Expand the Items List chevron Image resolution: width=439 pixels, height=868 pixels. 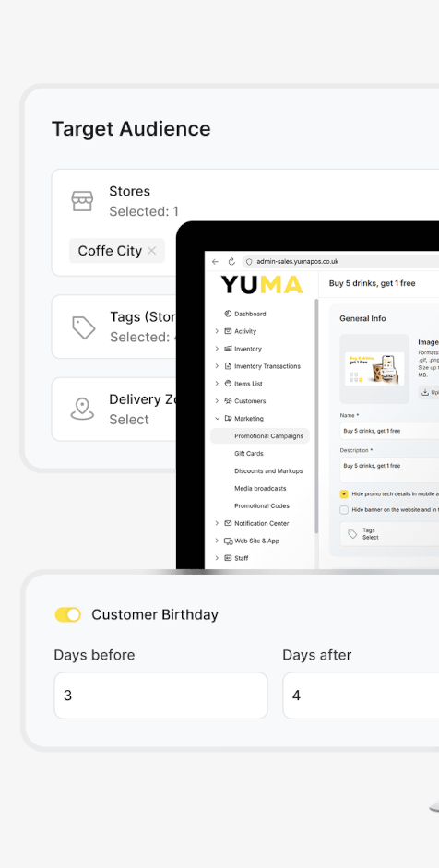tap(217, 383)
